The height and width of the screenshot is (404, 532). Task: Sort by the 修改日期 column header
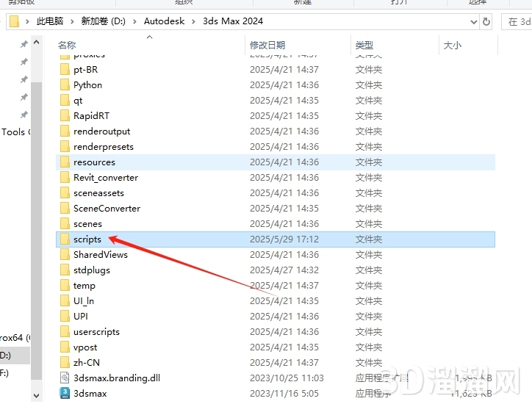[266, 46]
